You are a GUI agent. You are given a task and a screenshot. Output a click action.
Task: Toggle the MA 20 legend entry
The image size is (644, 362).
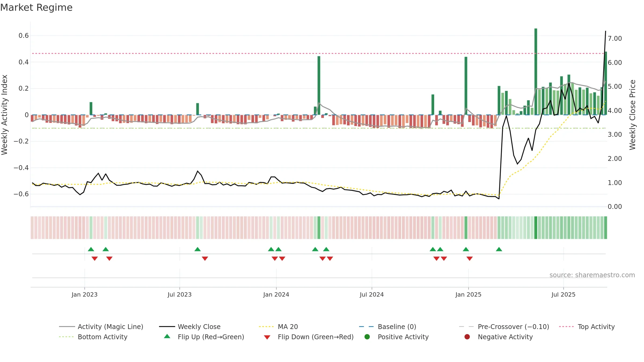coord(278,327)
